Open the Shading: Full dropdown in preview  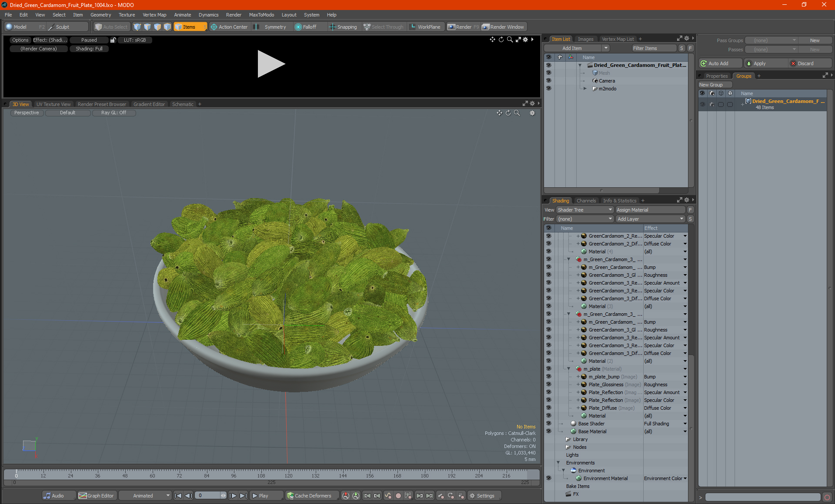point(89,49)
